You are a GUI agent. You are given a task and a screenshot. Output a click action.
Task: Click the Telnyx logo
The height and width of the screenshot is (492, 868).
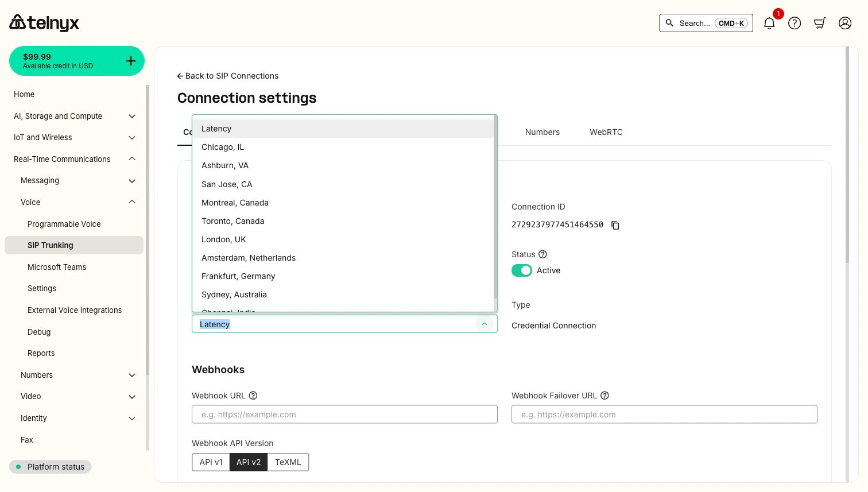point(44,23)
